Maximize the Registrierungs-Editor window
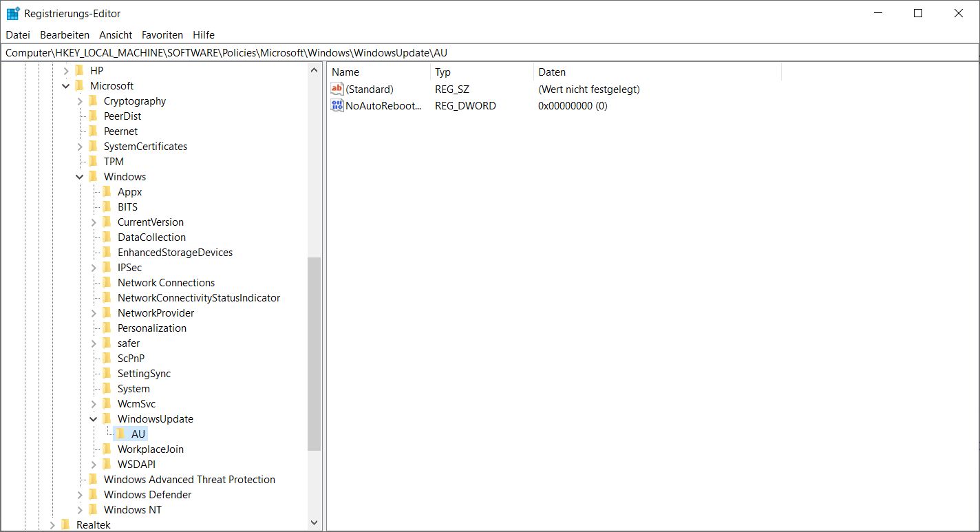The image size is (980, 532). (918, 13)
